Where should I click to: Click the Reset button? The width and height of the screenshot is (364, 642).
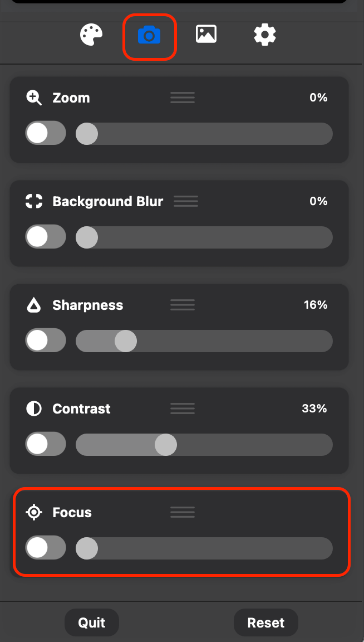click(265, 622)
